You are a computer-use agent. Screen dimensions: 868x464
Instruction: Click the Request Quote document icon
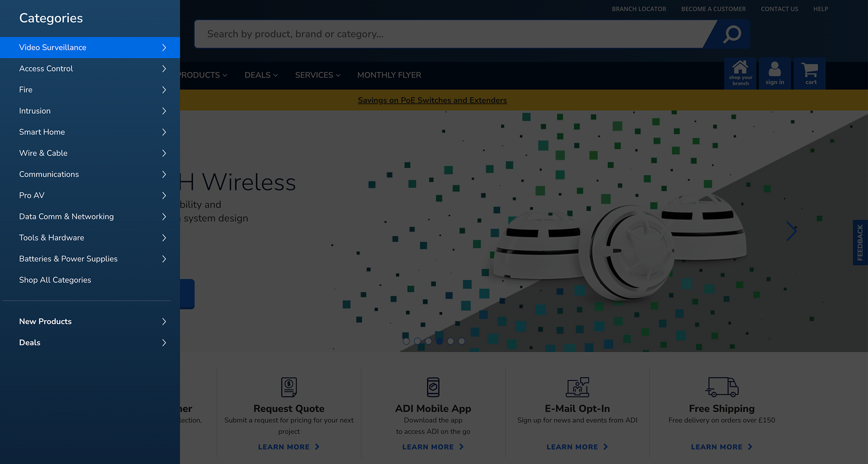point(289,387)
